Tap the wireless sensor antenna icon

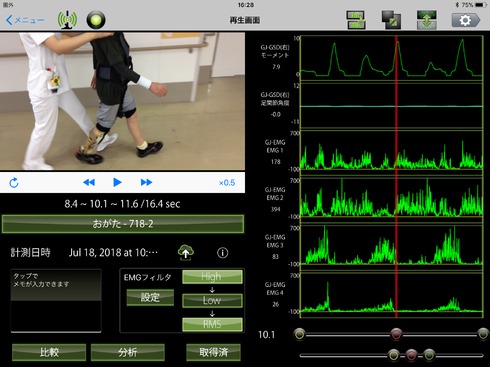pos(67,20)
